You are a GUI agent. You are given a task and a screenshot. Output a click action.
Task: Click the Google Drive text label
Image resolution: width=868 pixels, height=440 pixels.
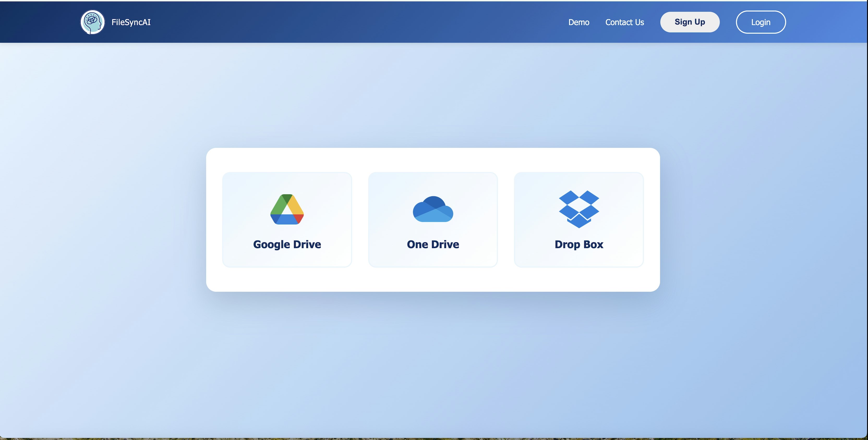point(287,245)
